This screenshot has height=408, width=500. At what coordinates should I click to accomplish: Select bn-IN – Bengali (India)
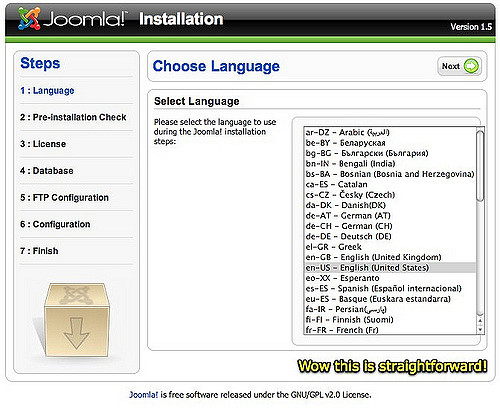point(390,164)
